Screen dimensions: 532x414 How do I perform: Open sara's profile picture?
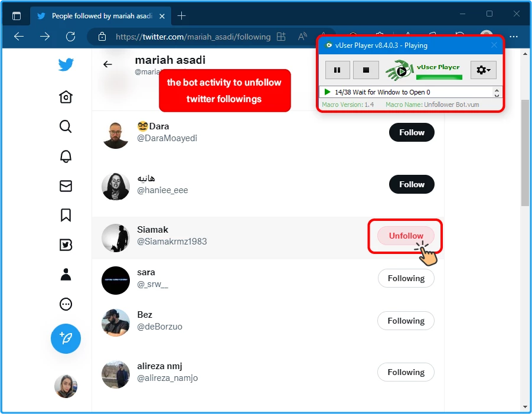pyautogui.click(x=116, y=281)
